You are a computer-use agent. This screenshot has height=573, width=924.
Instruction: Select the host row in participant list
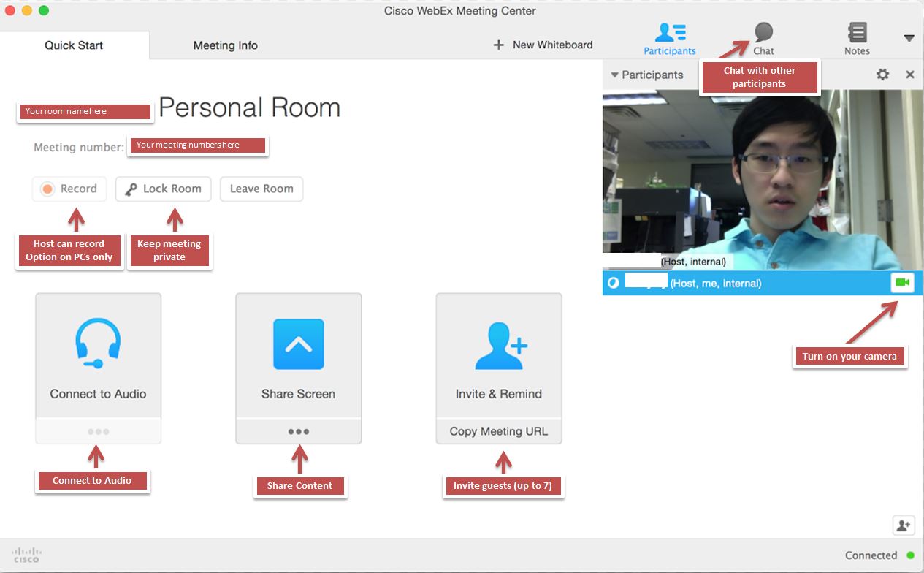(x=763, y=283)
